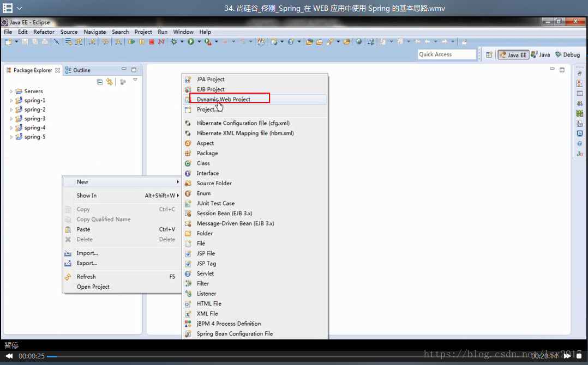Click the previous track button in player
Viewport: 588px width, 365px height.
coord(9,356)
